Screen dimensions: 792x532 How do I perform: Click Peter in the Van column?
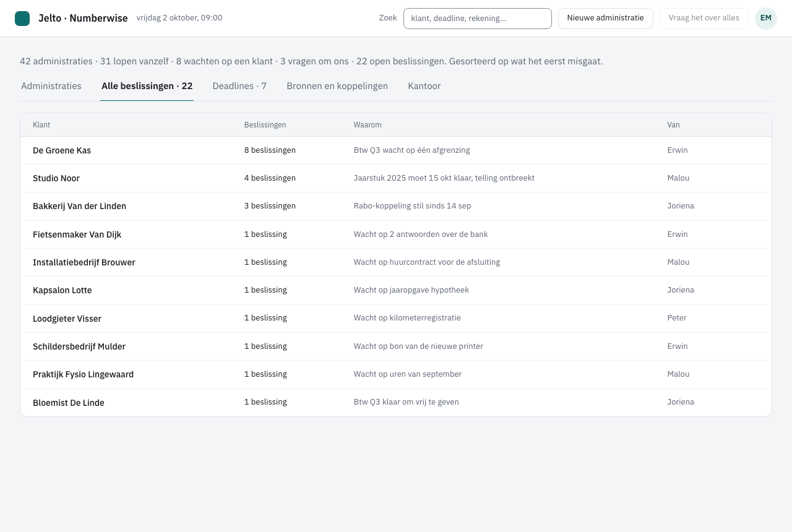coord(677,318)
